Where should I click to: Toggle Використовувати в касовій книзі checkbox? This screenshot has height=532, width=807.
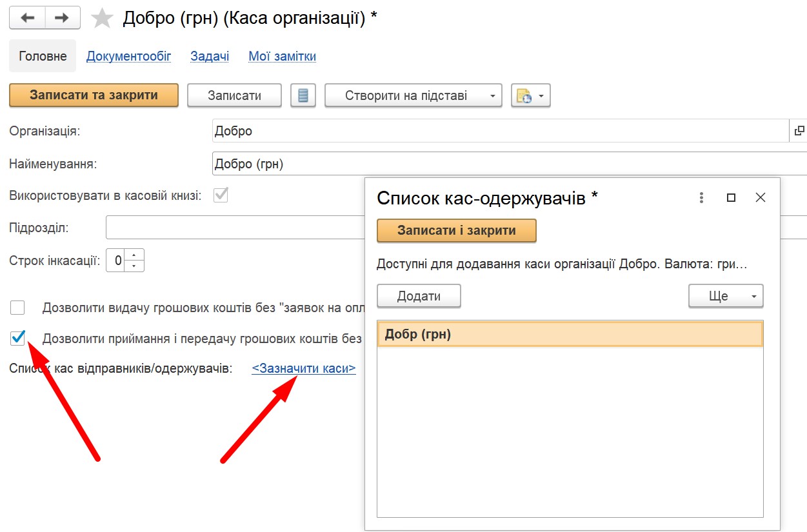[221, 195]
